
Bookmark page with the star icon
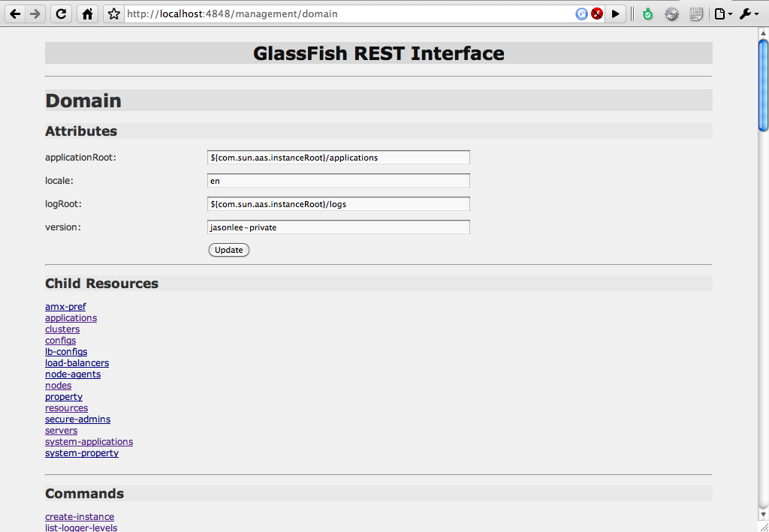tap(114, 14)
